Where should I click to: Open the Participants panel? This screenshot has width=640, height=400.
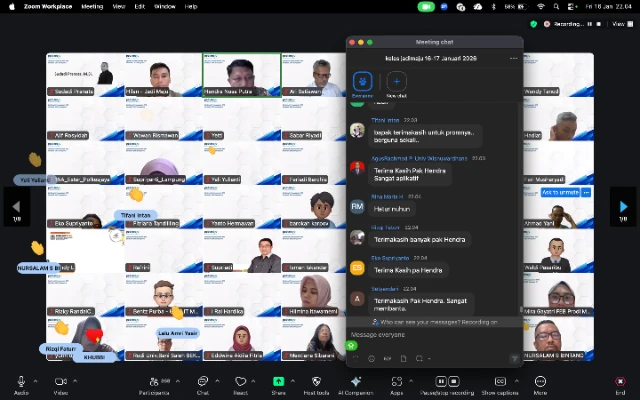(153, 381)
